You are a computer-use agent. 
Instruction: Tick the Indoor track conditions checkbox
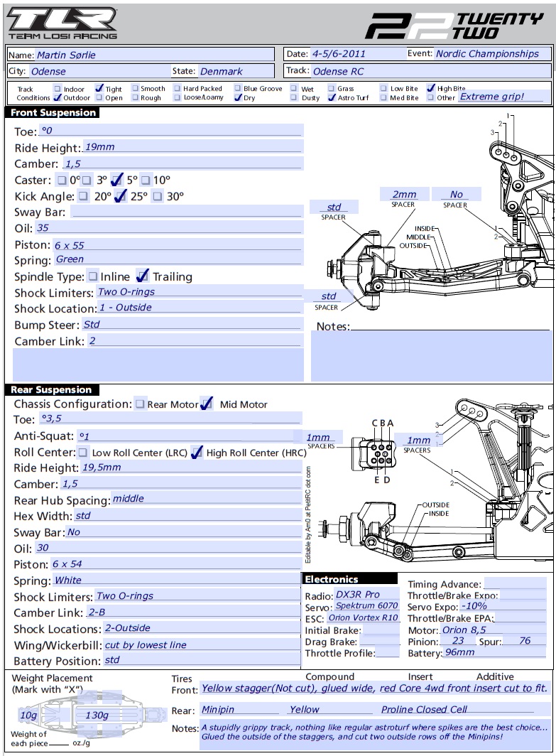click(x=58, y=89)
